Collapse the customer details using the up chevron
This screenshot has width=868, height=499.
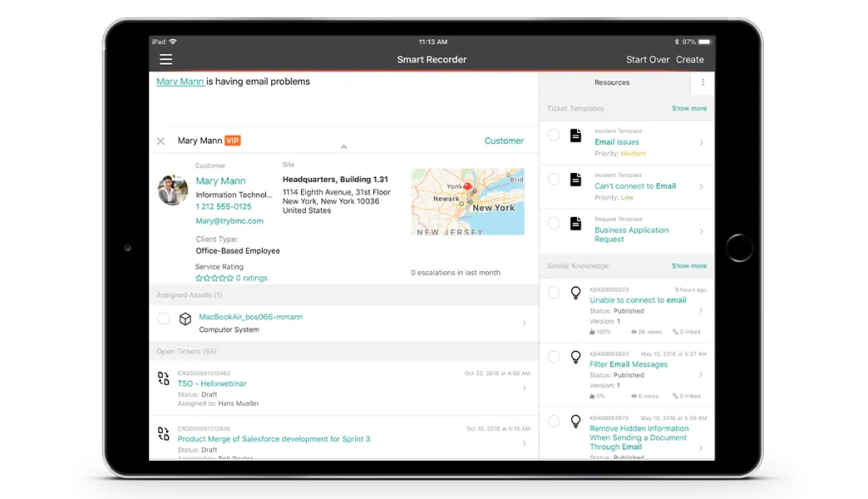[x=343, y=147]
